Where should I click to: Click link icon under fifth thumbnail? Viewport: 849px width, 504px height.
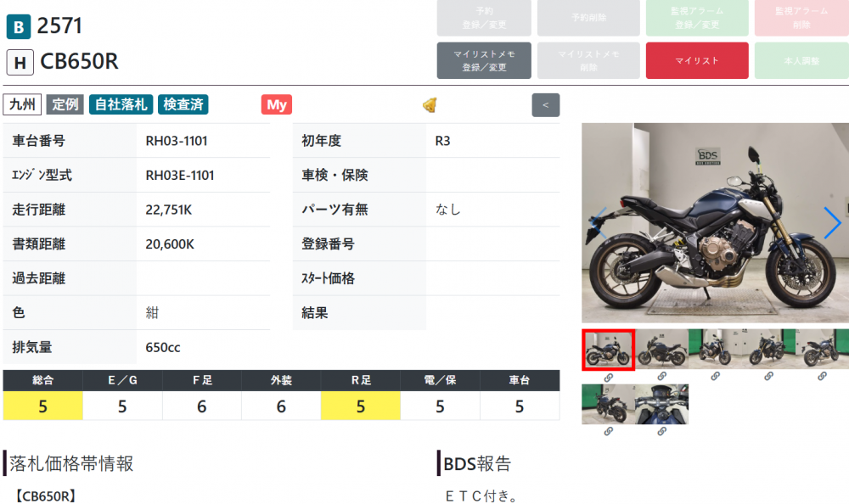coord(822,376)
